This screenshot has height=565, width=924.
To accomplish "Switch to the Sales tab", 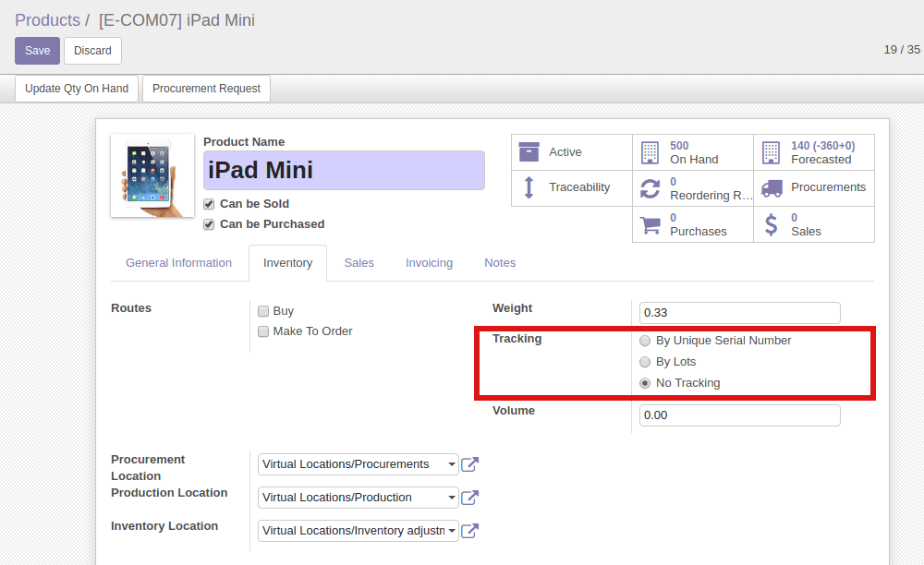I will tap(359, 263).
